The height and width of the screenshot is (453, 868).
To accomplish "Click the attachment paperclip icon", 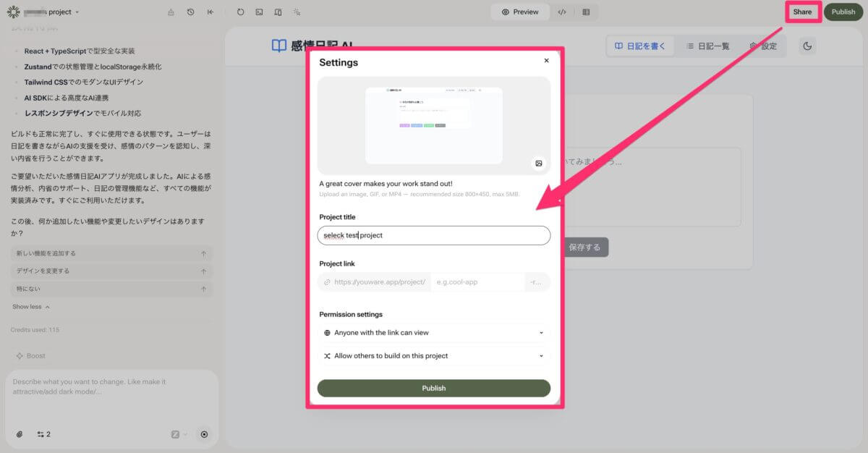I will click(x=20, y=434).
